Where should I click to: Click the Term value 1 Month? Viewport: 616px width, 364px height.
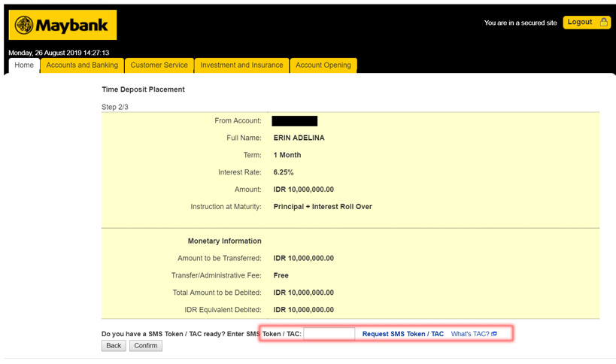[x=287, y=155]
